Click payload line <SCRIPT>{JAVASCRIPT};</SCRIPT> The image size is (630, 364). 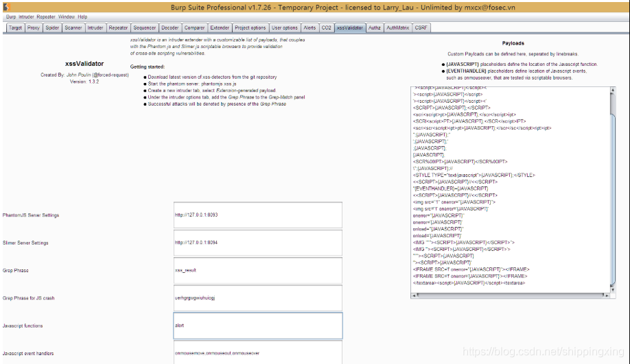pos(452,108)
